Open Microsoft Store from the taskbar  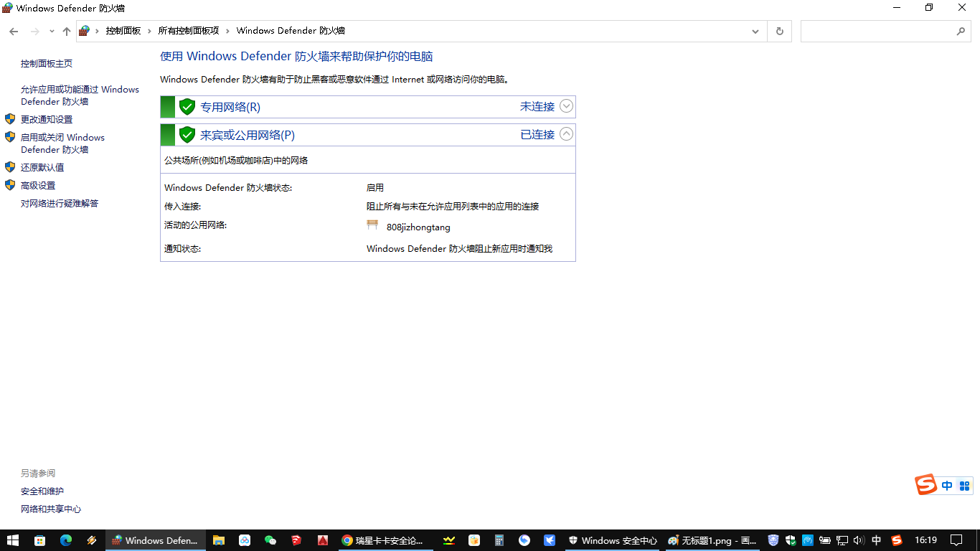tap(39, 540)
